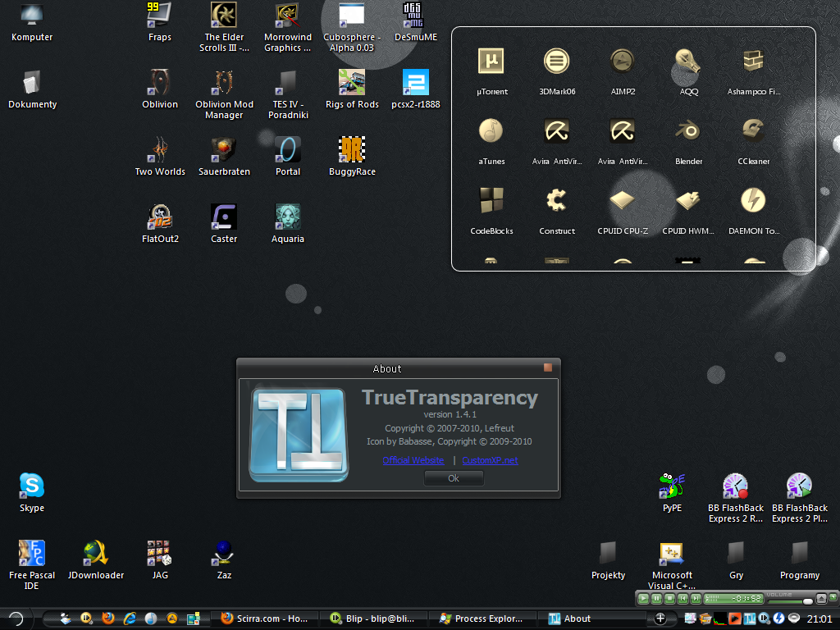Open the CustomXP.net link
840x630 pixels.
pyautogui.click(x=490, y=460)
